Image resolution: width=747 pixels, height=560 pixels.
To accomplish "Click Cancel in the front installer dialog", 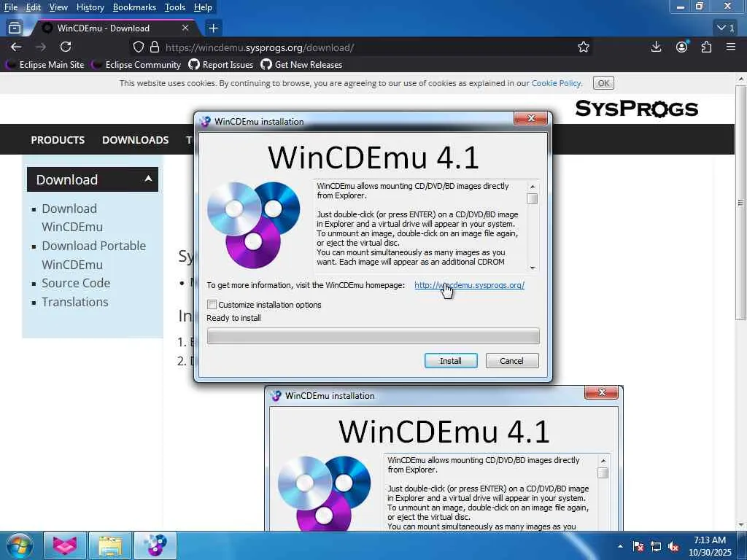I will [511, 360].
